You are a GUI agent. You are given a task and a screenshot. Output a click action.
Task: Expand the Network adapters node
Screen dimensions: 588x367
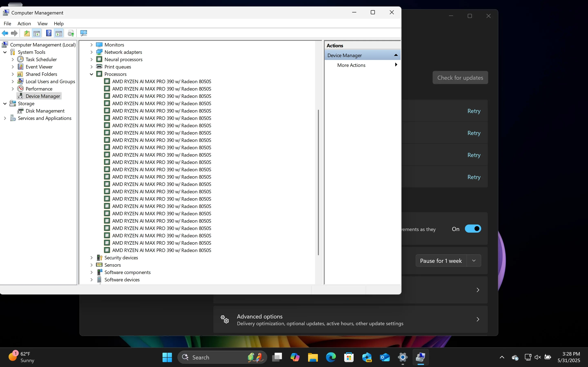(x=92, y=52)
